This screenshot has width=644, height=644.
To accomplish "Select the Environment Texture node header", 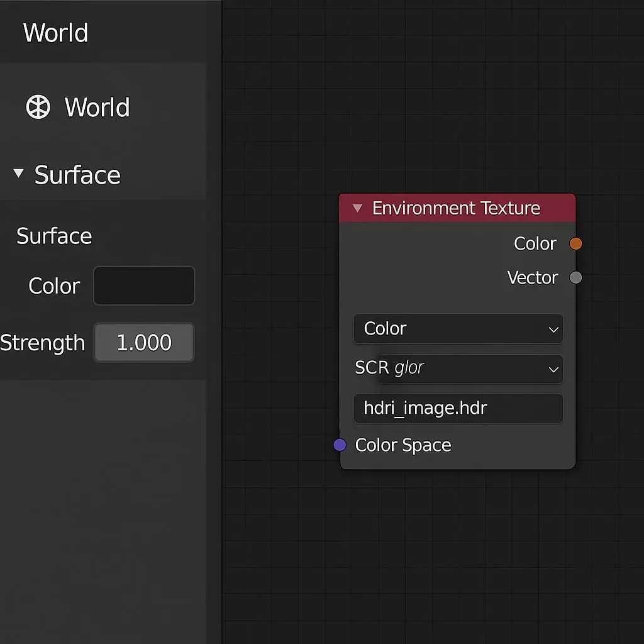I will pos(457,208).
